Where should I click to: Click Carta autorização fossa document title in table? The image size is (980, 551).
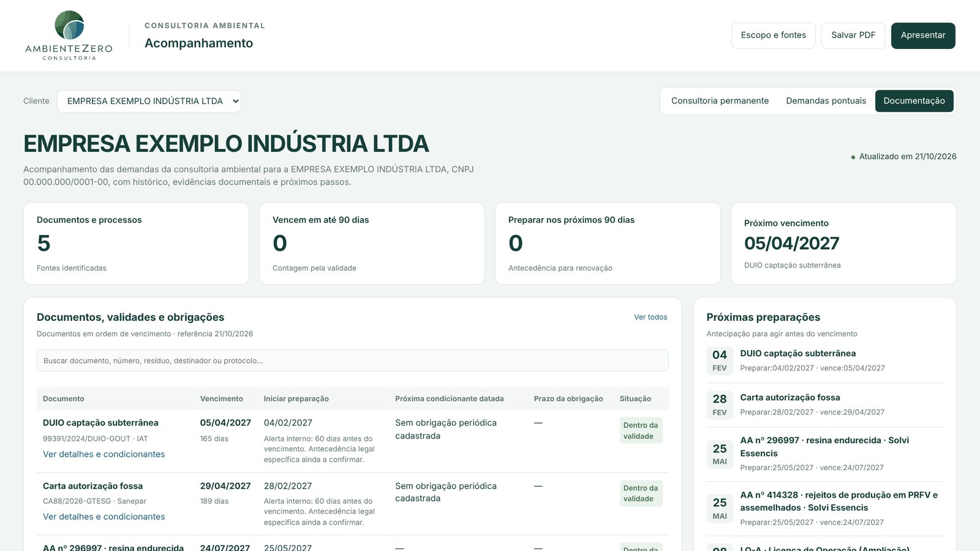click(x=92, y=486)
